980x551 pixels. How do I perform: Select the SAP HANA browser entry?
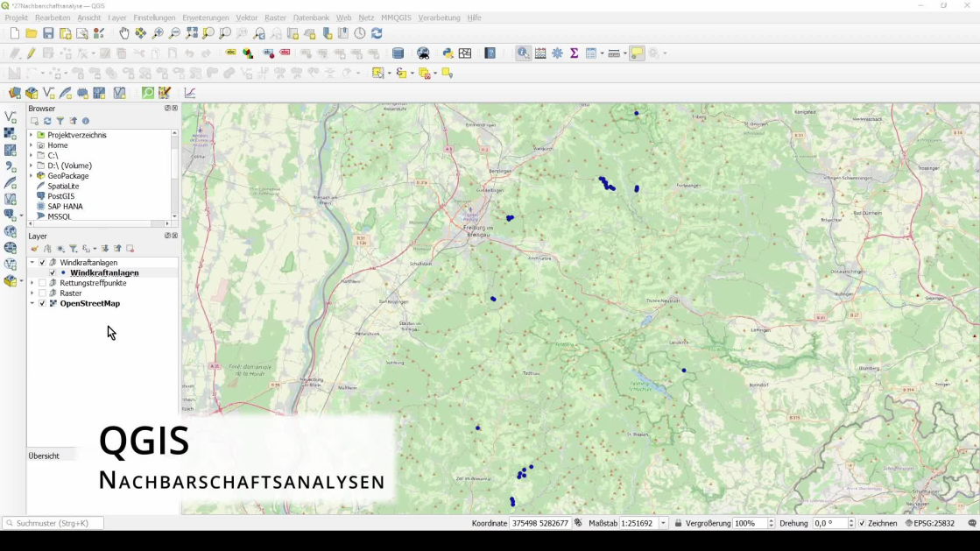[x=65, y=207]
